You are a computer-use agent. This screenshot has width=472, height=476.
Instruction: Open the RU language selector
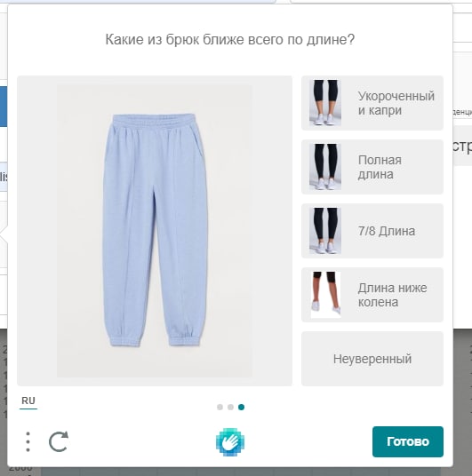point(28,401)
